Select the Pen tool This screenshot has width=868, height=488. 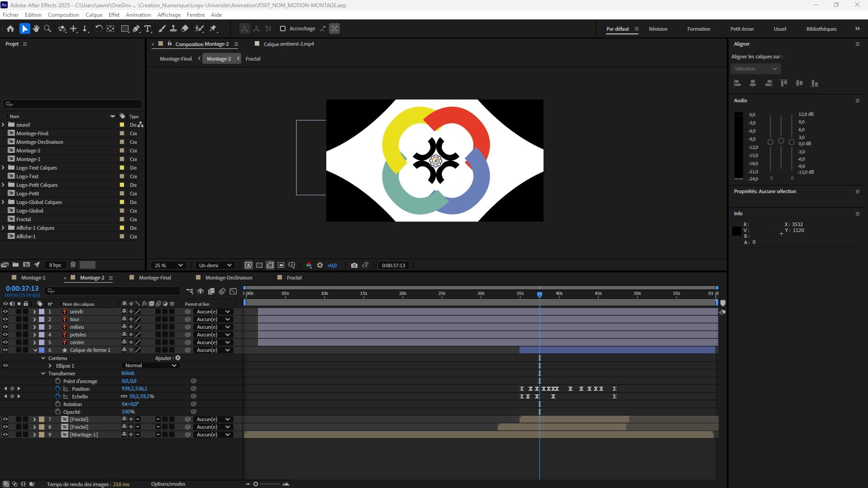136,28
